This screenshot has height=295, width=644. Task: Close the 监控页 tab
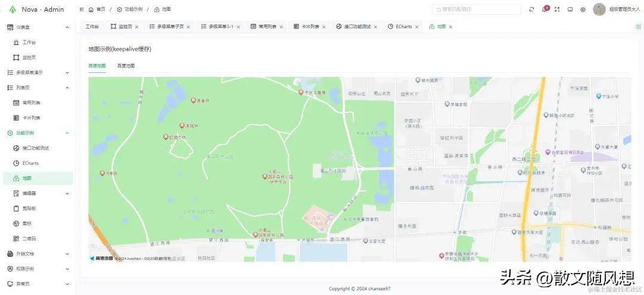coord(137,27)
